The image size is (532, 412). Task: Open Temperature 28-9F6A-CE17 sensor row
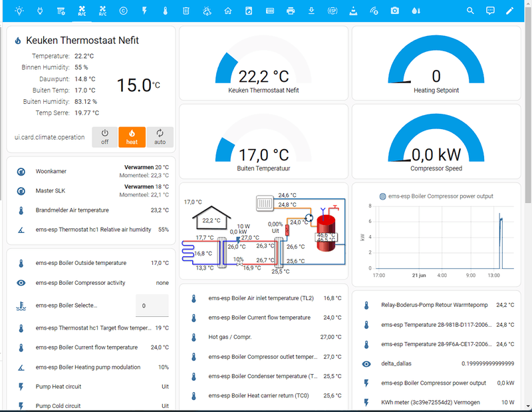coord(438,344)
